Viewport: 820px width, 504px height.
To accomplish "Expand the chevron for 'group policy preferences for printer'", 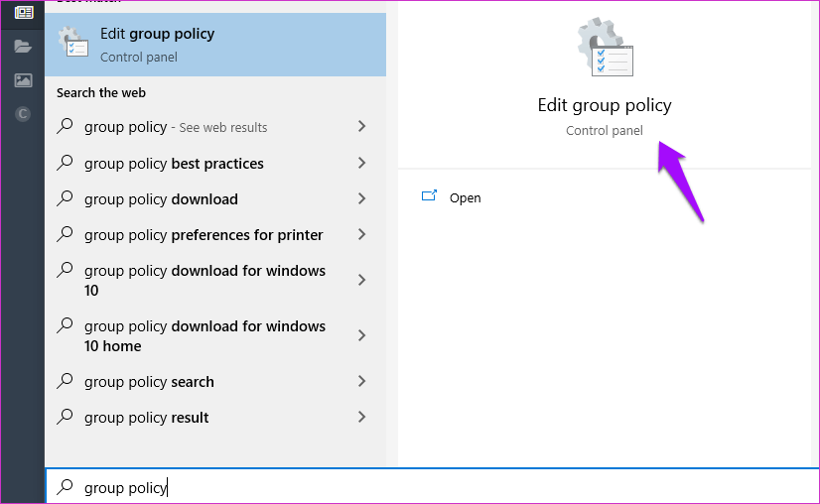I will coord(361,234).
